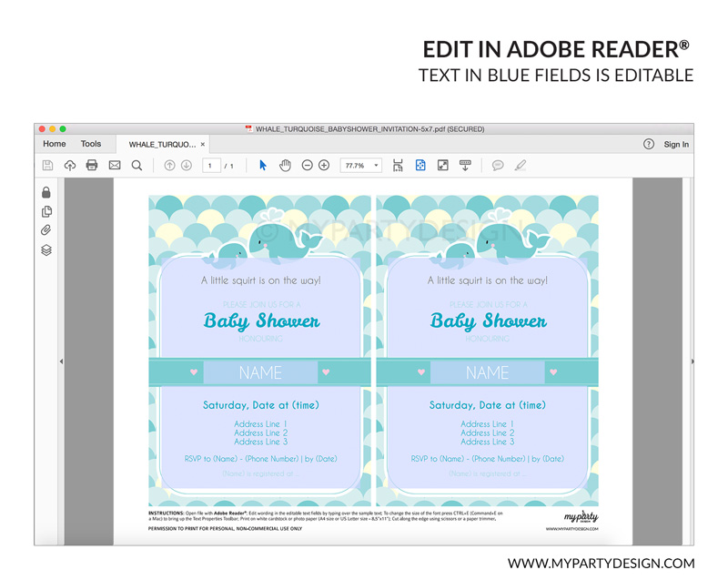
Task: Click the search magnifier icon
Action: 136,166
